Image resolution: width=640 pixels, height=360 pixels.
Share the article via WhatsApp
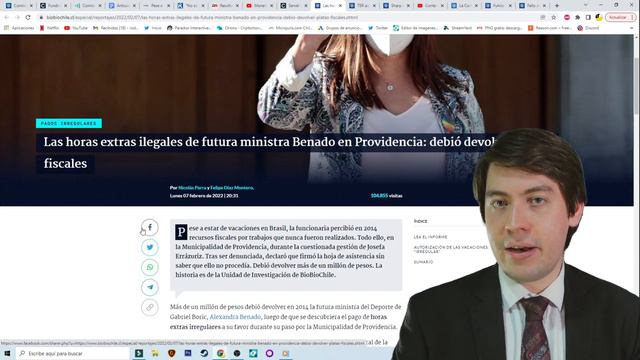[150, 267]
